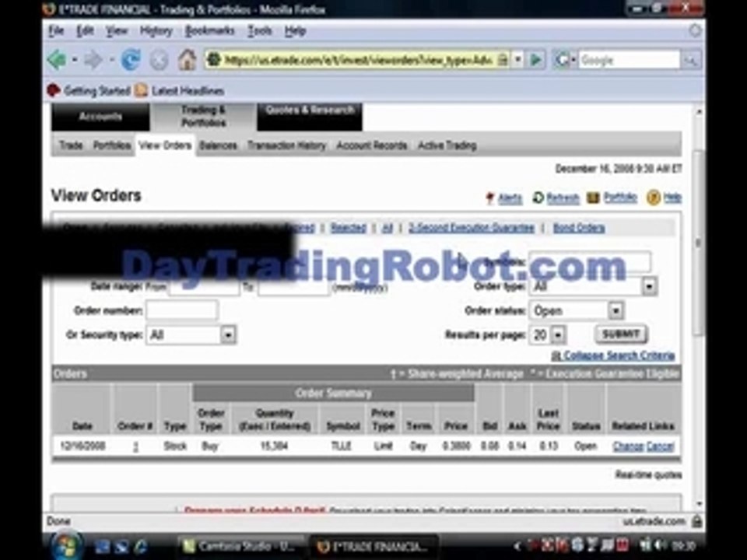Screen dimensions: 747x560
Task: Click the padlock icon in status bar
Action: (696, 521)
